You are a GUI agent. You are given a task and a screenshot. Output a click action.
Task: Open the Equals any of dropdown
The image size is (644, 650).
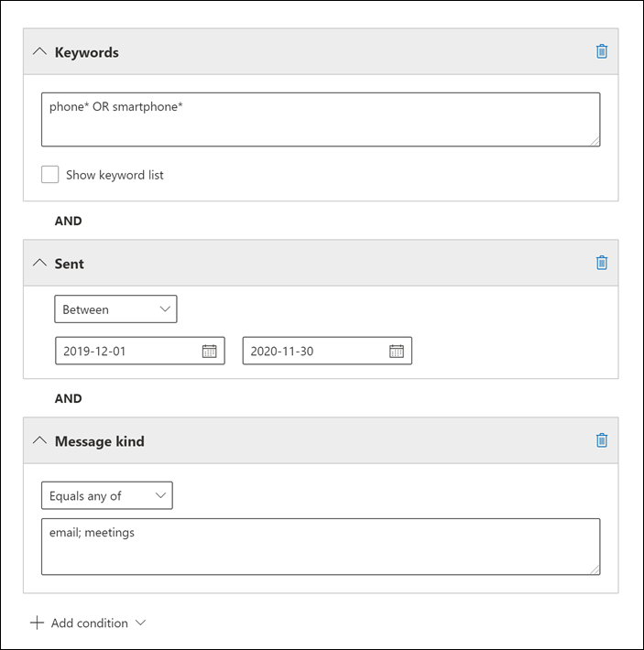tap(106, 495)
